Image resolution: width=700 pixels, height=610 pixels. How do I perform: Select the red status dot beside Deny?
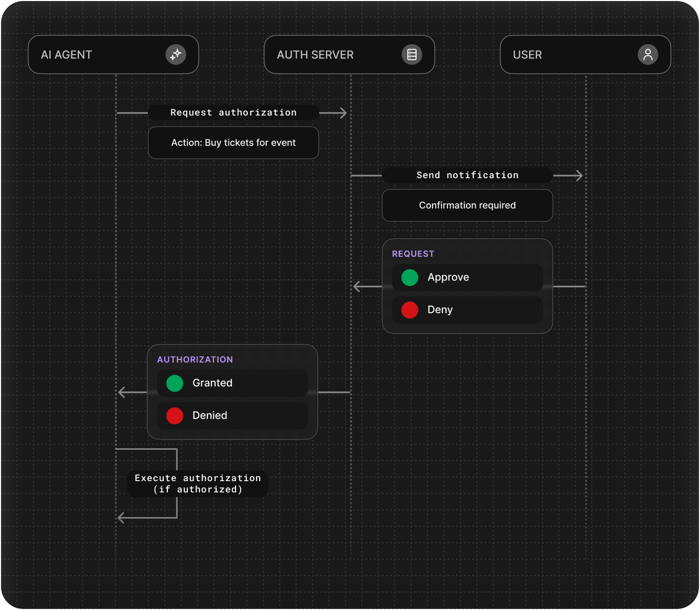[409, 310]
